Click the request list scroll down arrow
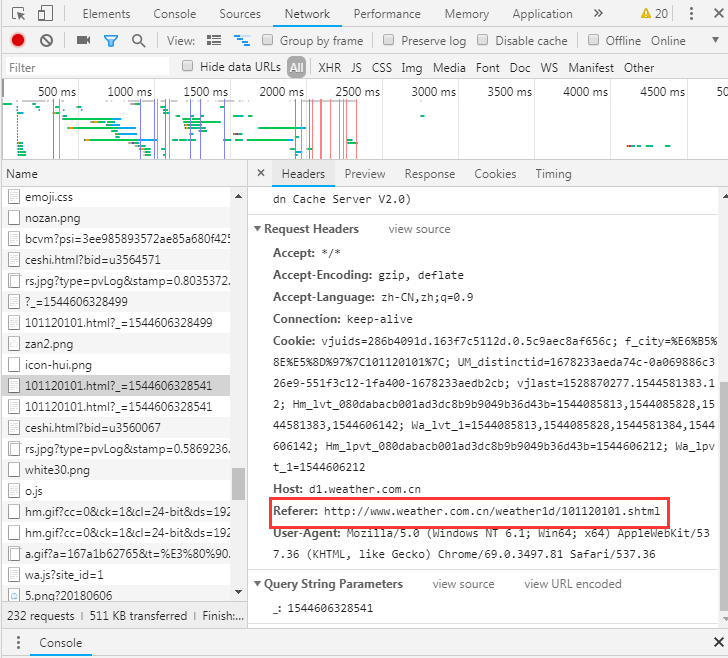Image resolution: width=728 pixels, height=658 pixels. tap(238, 592)
